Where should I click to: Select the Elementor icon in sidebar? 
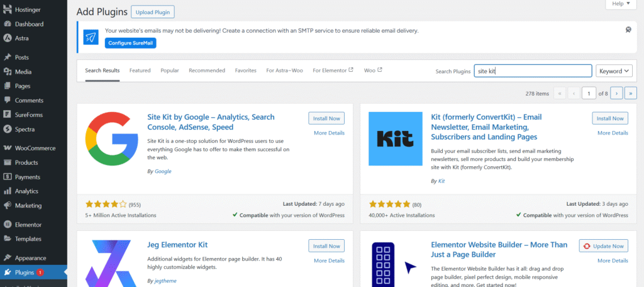[8, 225]
